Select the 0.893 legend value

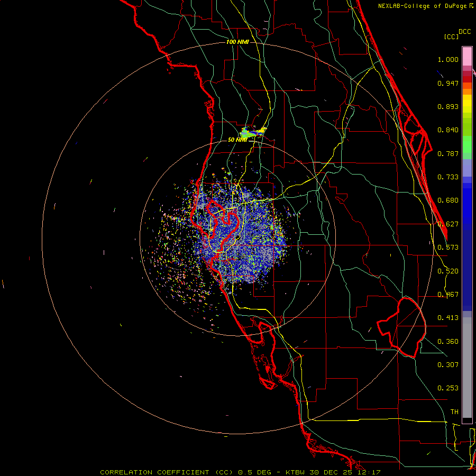[x=448, y=106]
